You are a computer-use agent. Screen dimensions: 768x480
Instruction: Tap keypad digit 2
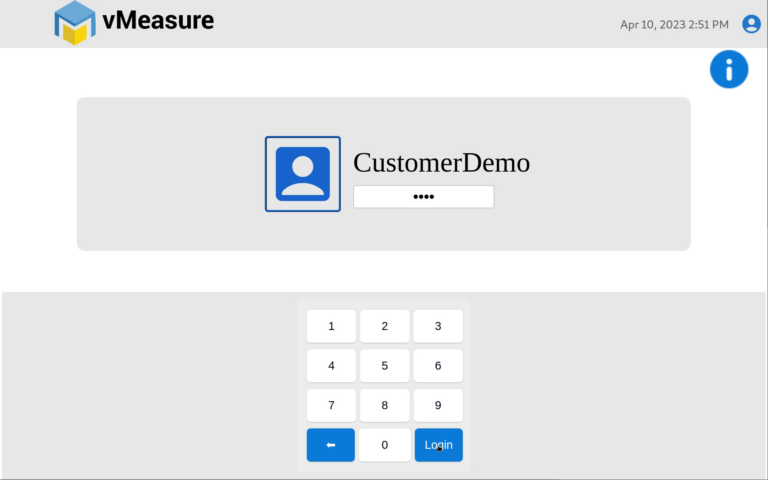(x=384, y=326)
